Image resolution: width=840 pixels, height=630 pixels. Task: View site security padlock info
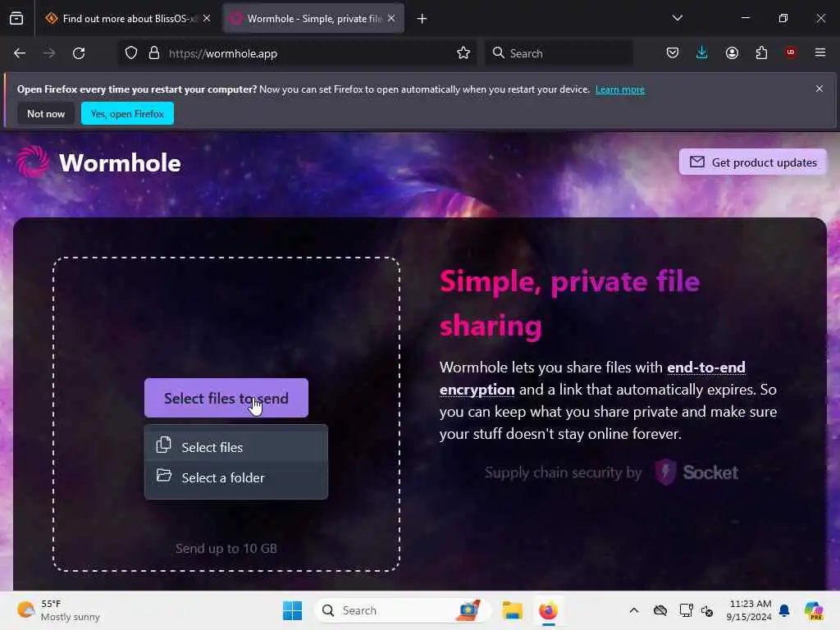coord(154,53)
